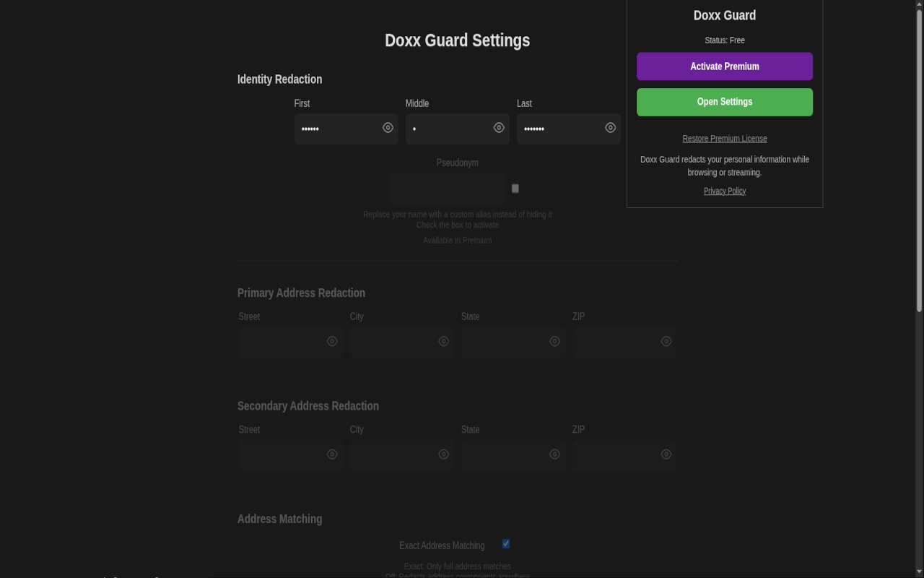The height and width of the screenshot is (578, 924).
Task: Show Primary Address ZIP value
Action: (666, 341)
